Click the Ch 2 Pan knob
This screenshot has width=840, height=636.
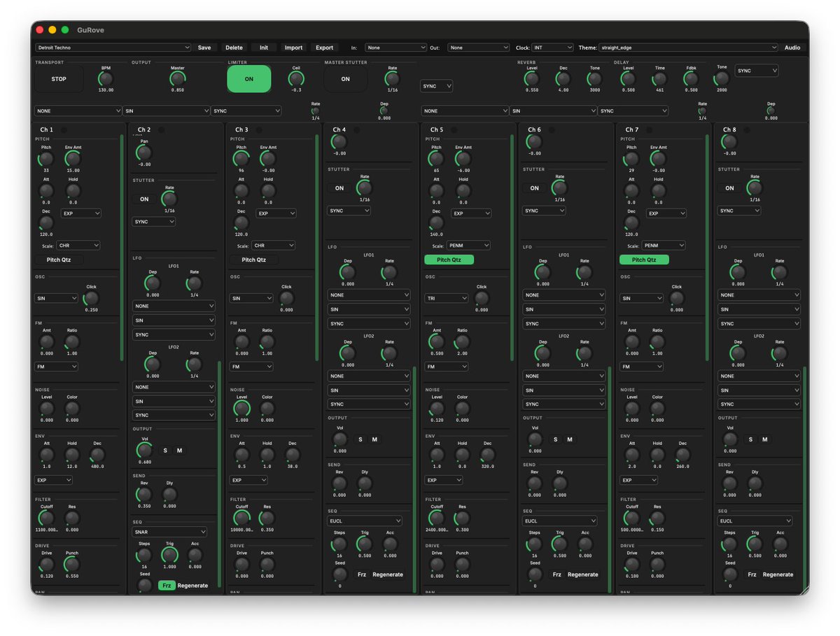(144, 153)
